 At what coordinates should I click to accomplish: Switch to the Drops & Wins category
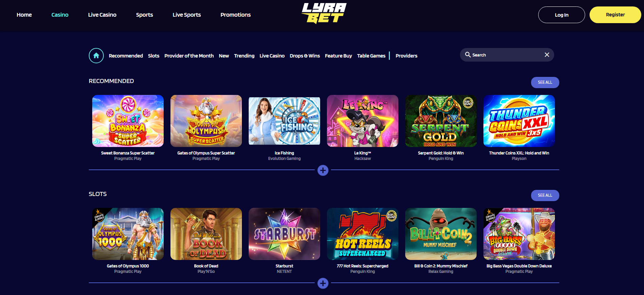pyautogui.click(x=305, y=56)
